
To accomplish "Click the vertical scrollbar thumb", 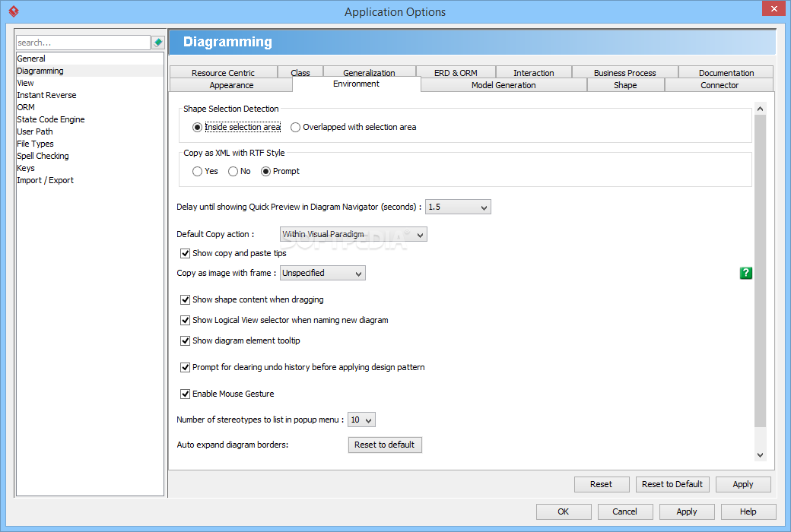I will click(761, 271).
